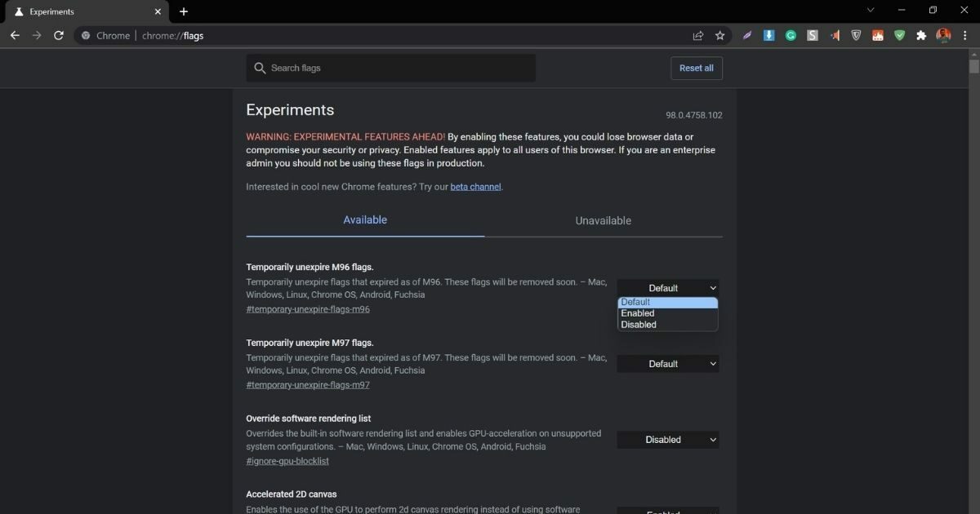Click the green shield protection extension icon

[x=899, y=35]
